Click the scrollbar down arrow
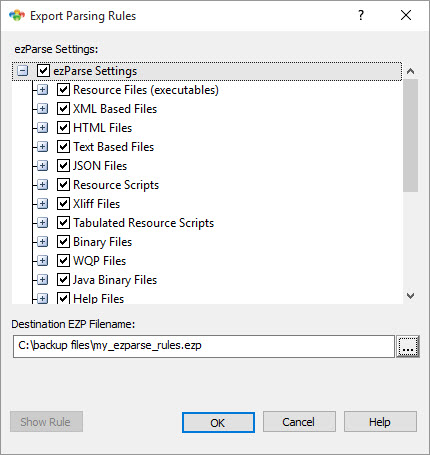The width and height of the screenshot is (430, 455). (x=411, y=296)
